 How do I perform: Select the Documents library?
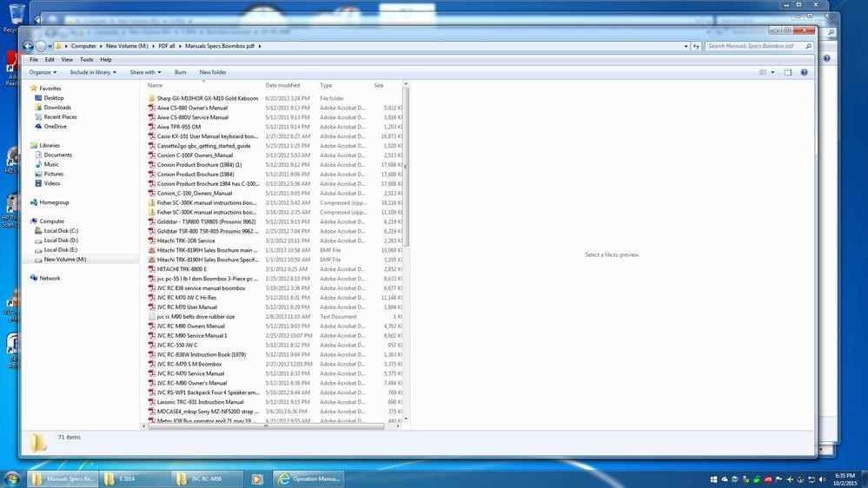[58, 155]
